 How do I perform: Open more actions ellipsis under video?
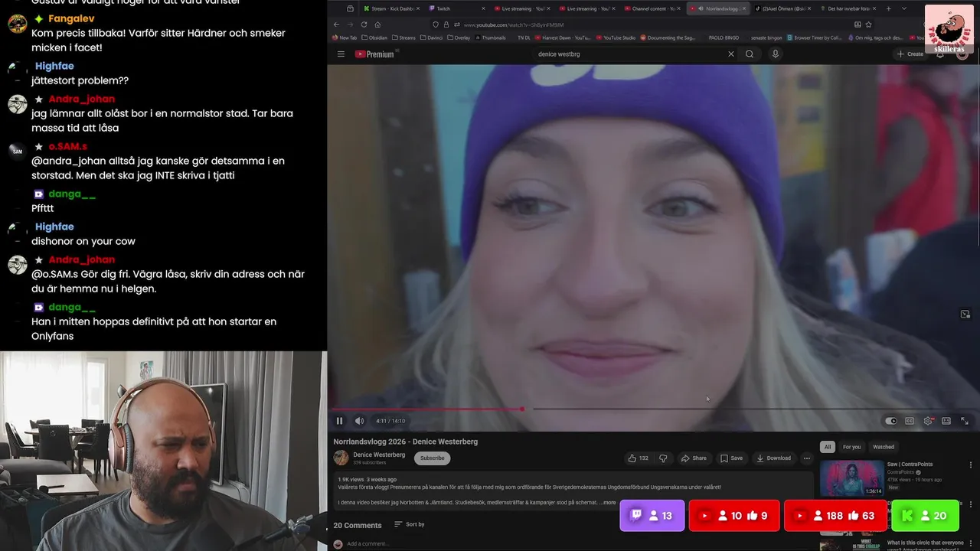[x=806, y=458]
